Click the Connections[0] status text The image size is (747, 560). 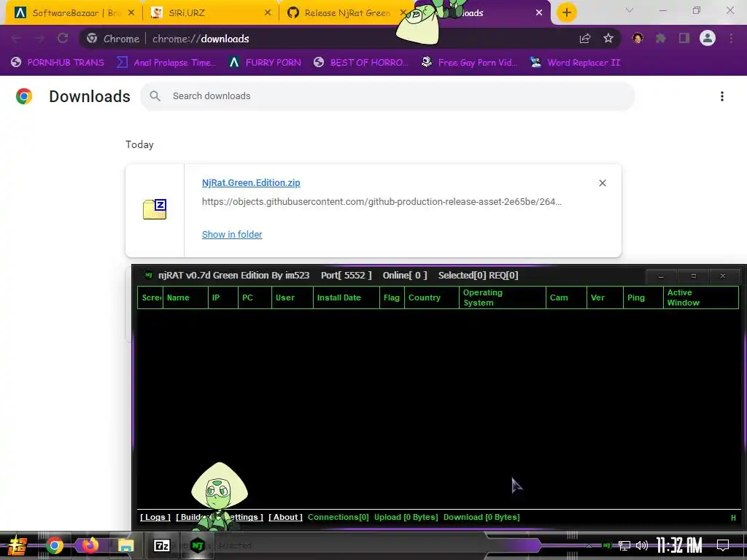click(x=338, y=517)
